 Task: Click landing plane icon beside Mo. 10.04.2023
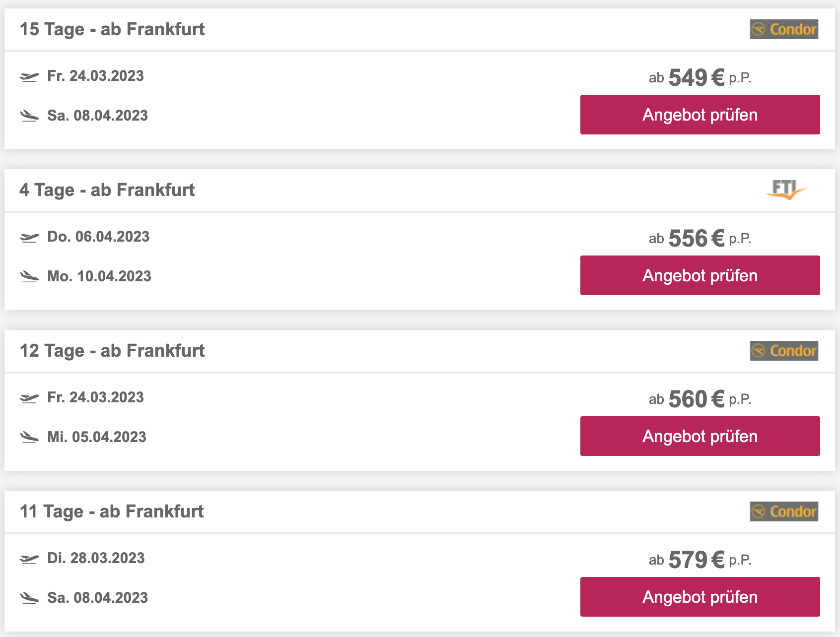click(x=29, y=276)
